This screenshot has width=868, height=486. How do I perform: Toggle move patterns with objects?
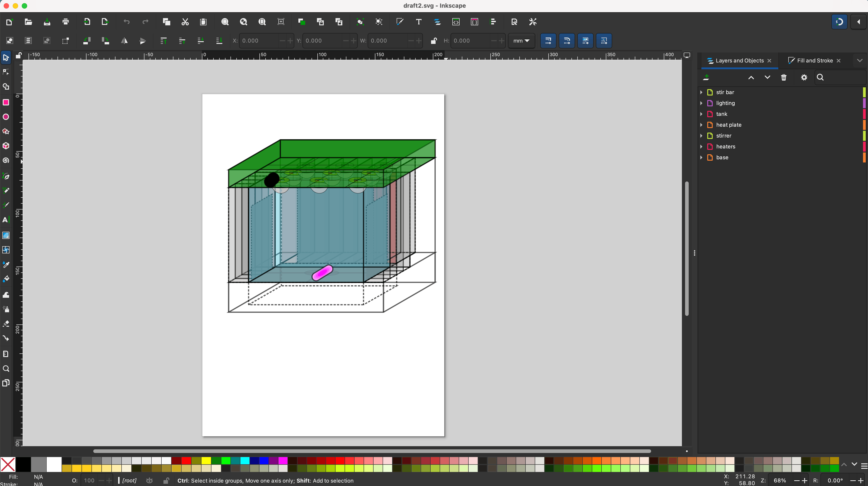tap(604, 41)
